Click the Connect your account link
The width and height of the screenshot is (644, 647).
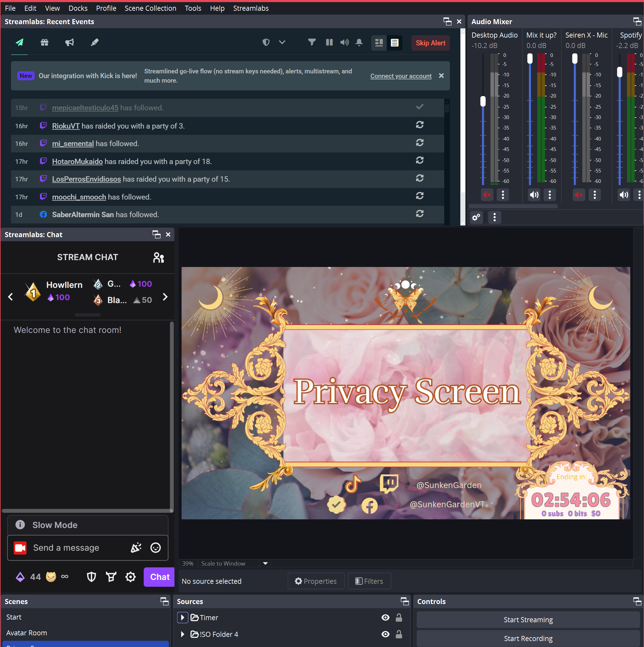pyautogui.click(x=401, y=76)
